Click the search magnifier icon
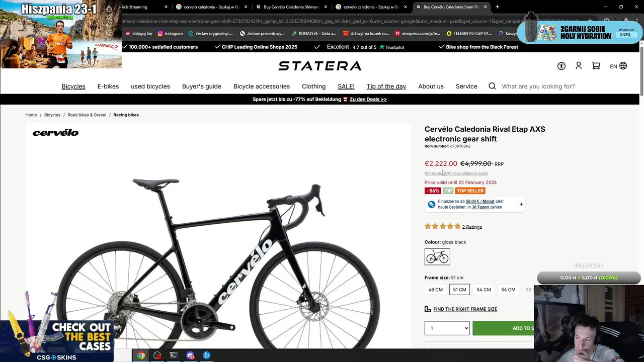The image size is (644, 362). tap(492, 86)
